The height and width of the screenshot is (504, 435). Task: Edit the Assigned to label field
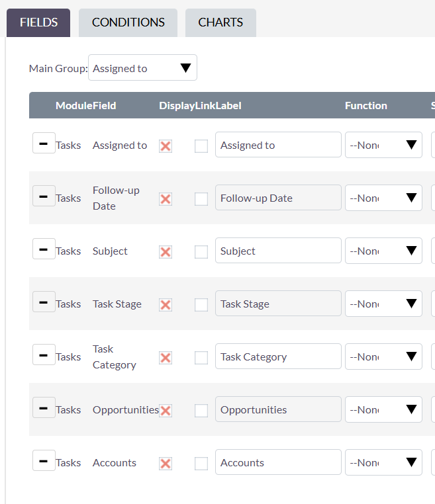[278, 145]
